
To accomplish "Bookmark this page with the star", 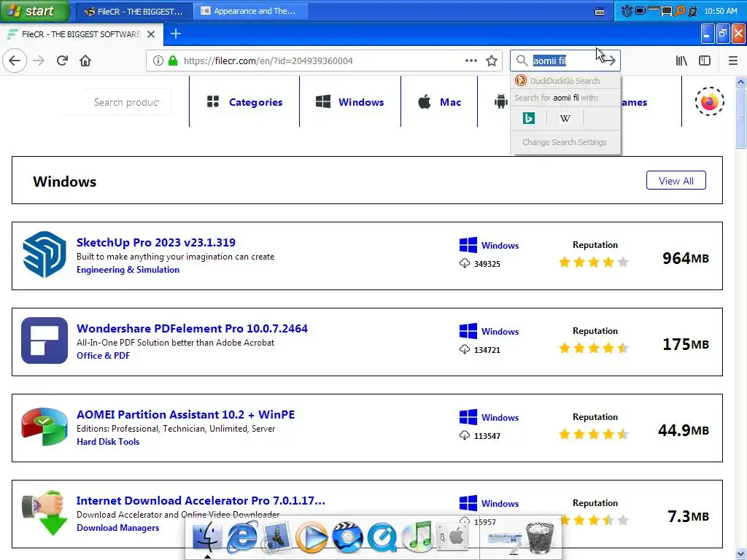I will click(492, 61).
